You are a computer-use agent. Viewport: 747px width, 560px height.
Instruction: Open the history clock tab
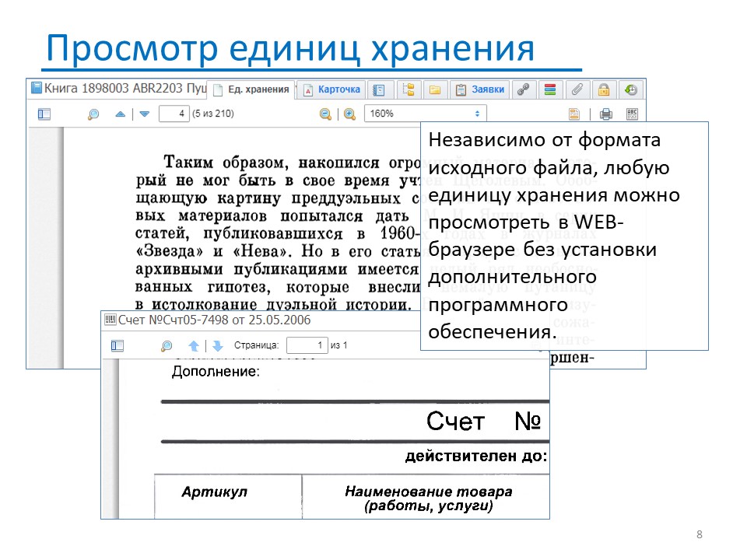tap(631, 89)
